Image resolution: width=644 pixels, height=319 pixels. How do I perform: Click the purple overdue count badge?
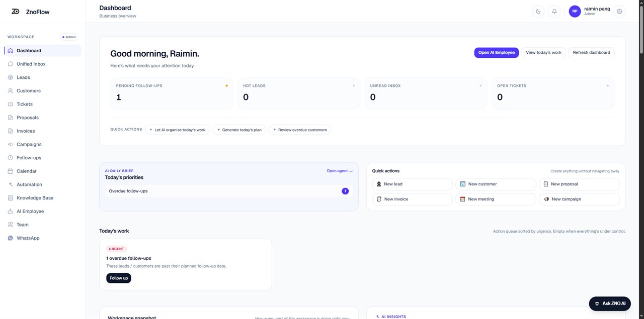[x=345, y=191]
